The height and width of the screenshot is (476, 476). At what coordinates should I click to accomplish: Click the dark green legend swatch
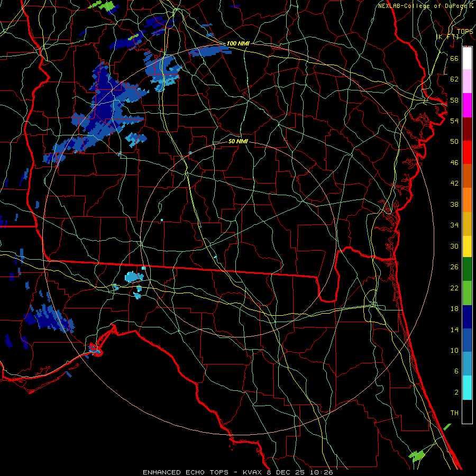pyautogui.click(x=467, y=269)
